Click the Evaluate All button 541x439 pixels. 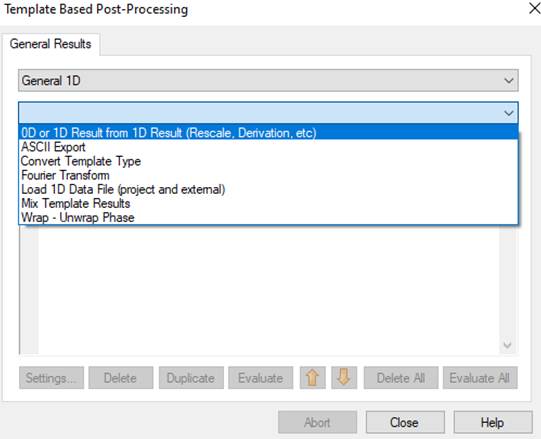coord(480,378)
